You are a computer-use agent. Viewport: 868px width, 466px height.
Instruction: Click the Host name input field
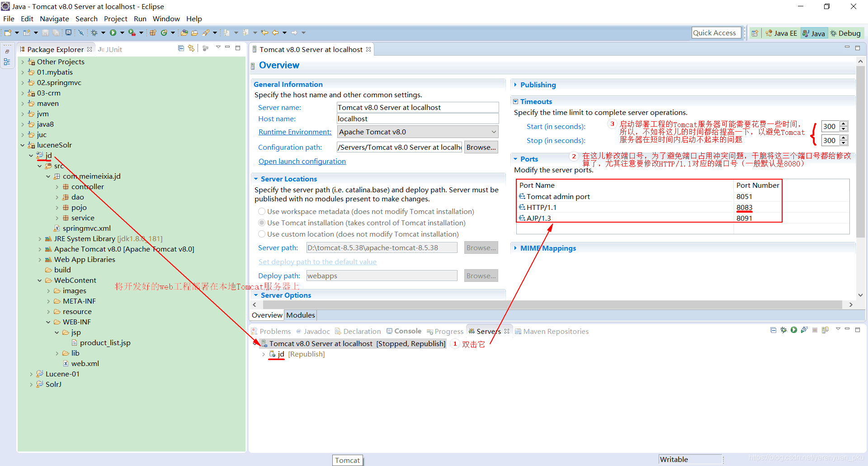(418, 119)
